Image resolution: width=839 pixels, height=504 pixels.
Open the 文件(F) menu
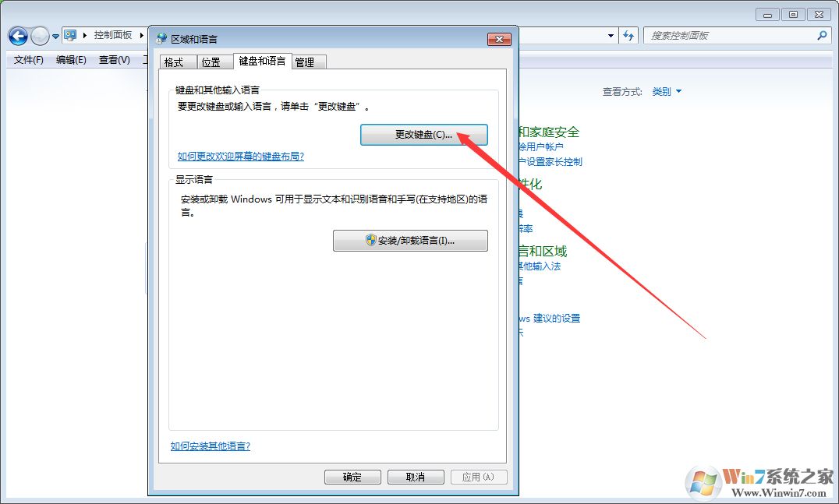tap(27, 60)
